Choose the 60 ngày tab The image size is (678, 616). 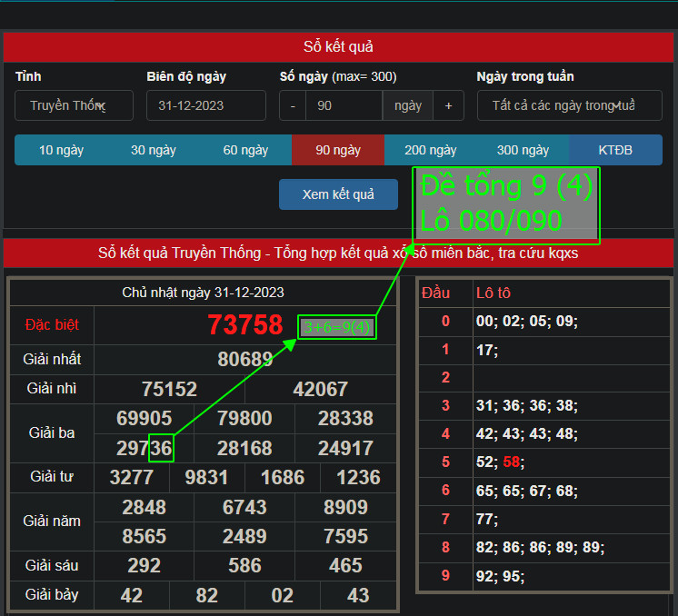(245, 150)
